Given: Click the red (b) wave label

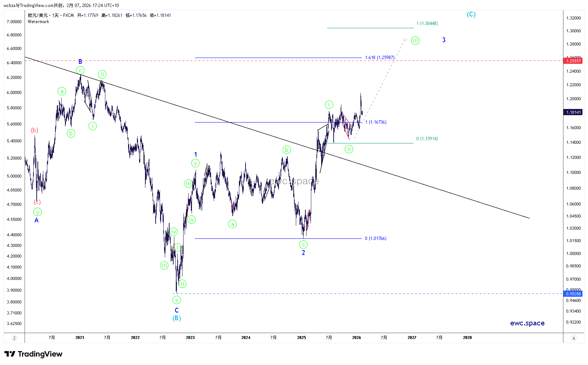Looking at the screenshot, I should point(34,130).
